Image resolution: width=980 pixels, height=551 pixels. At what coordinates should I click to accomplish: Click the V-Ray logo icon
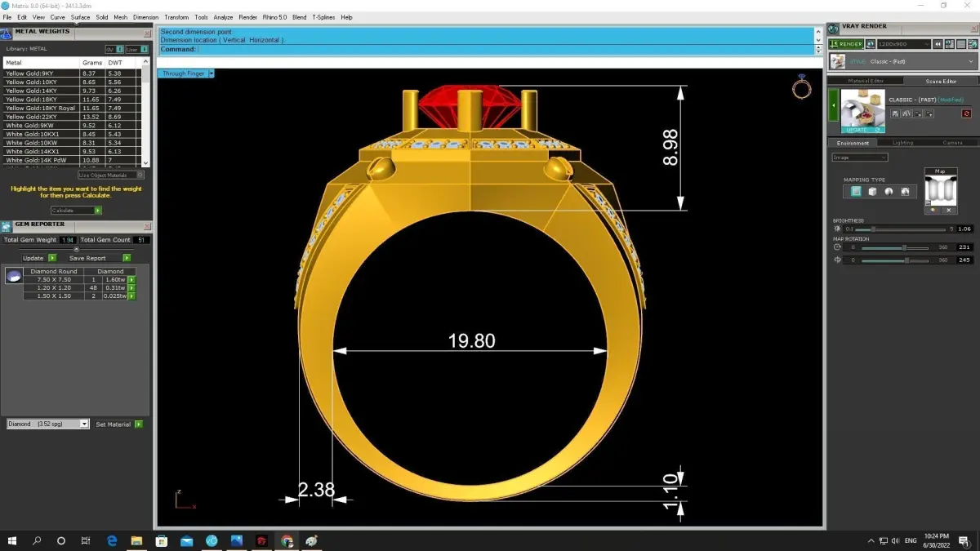832,27
